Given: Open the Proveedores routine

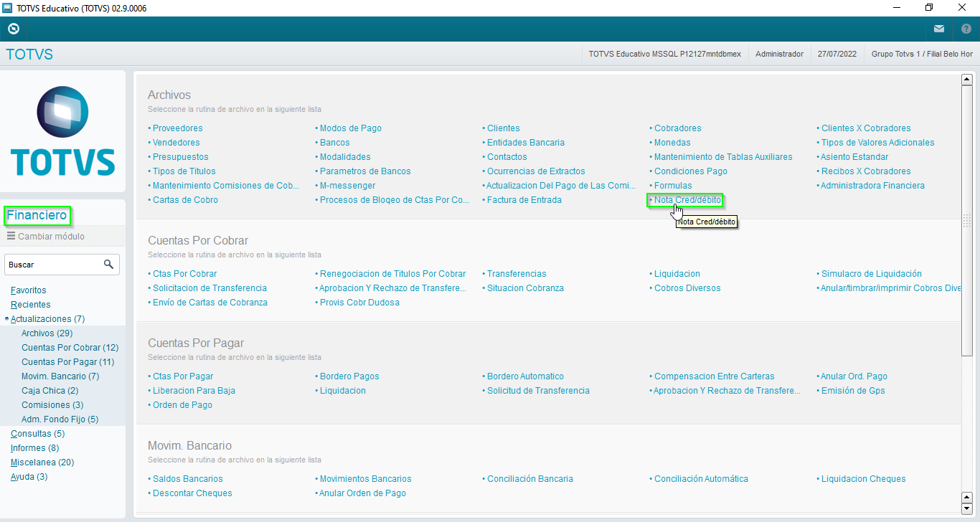Looking at the screenshot, I should tap(177, 128).
